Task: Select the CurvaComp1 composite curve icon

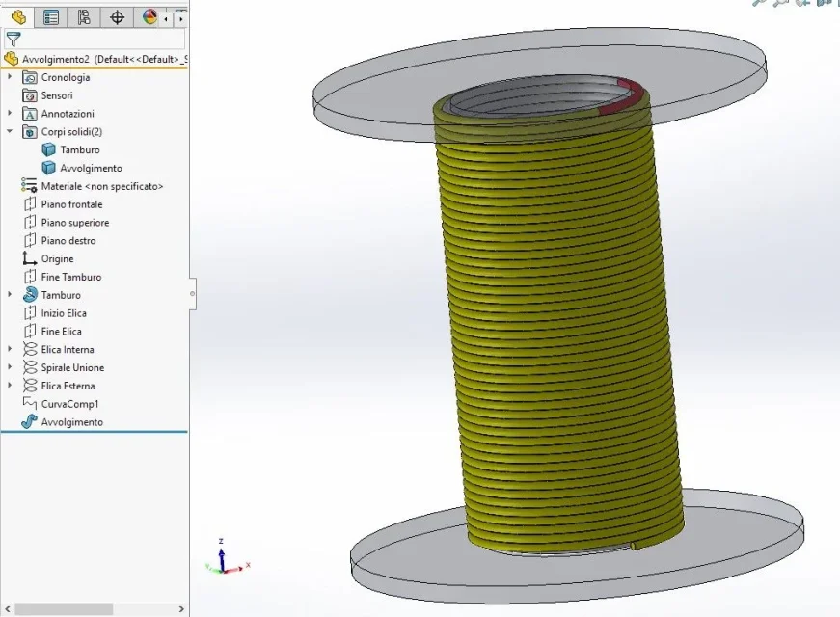Action: click(30, 403)
